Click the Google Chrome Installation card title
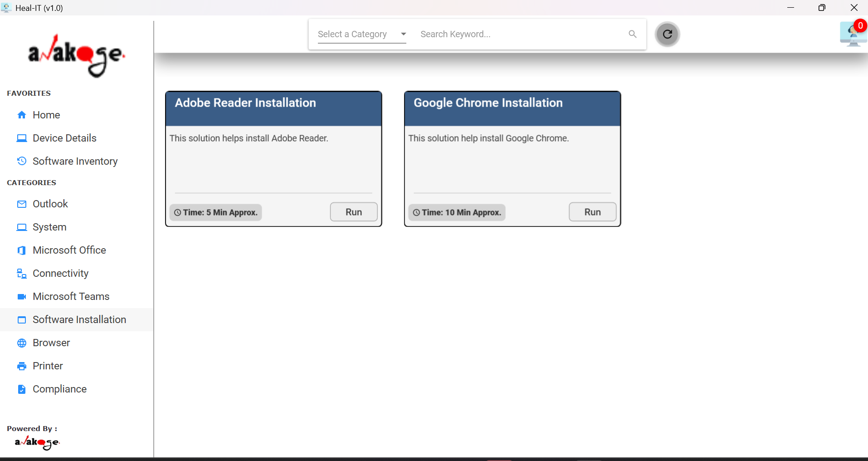Screen dimensions: 868x461 point(488,103)
